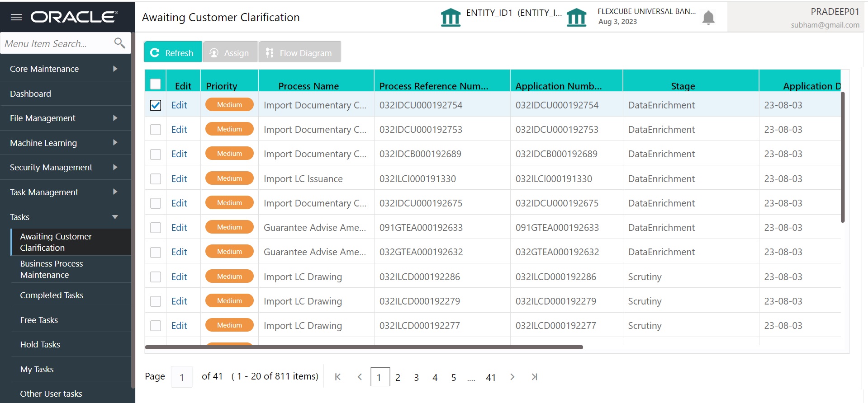Toggle the select-all header checkbox
The image size is (868, 403).
click(155, 84)
